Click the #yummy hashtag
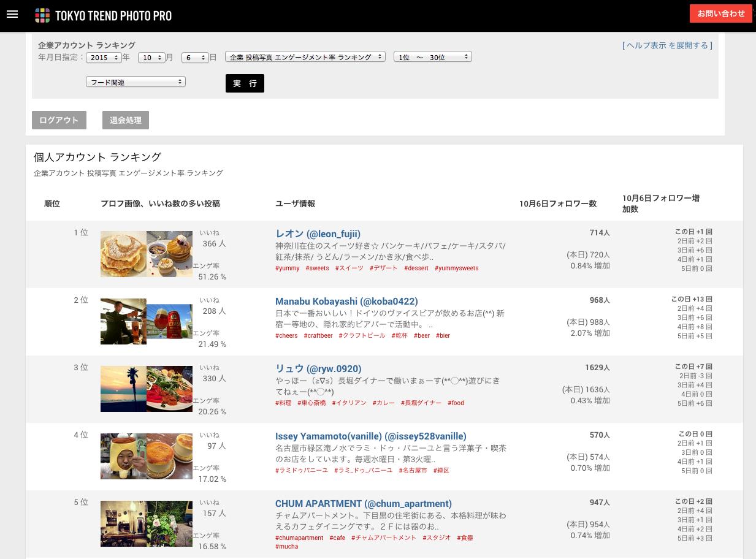Image resolution: width=756 pixels, height=559 pixels. tap(288, 268)
